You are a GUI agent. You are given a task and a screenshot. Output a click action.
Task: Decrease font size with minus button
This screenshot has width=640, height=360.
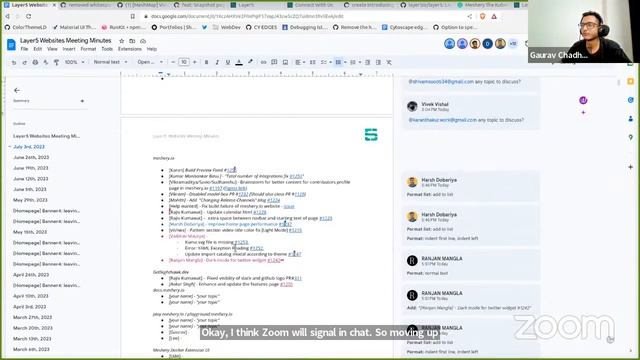173,62
